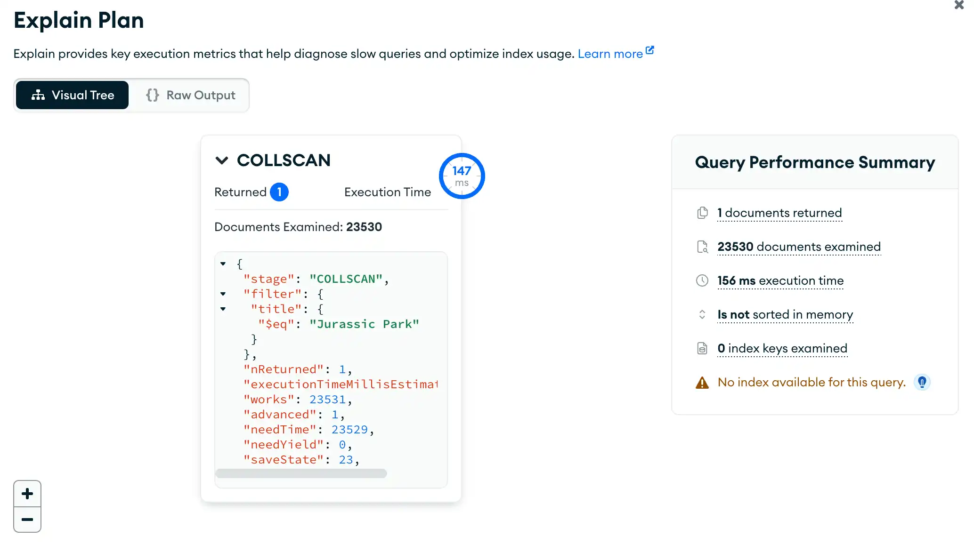Zoom in using the plus button

pyautogui.click(x=27, y=493)
